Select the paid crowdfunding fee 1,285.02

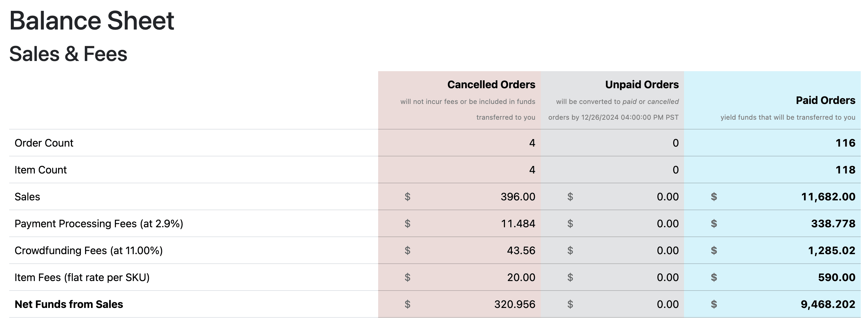831,251
